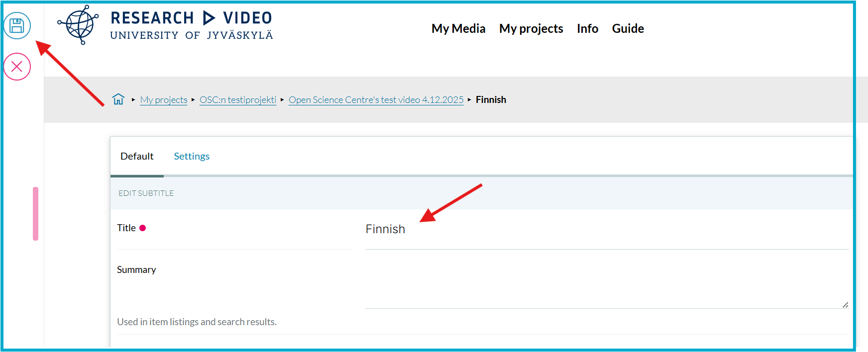Select the Default tab
868x352 pixels.
tap(137, 157)
